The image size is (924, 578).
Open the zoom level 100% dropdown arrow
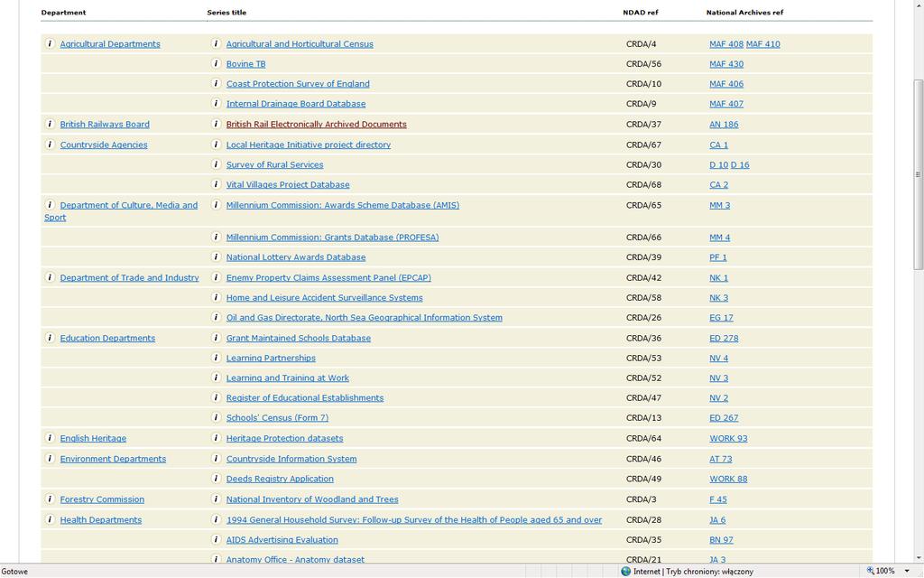[907, 571]
